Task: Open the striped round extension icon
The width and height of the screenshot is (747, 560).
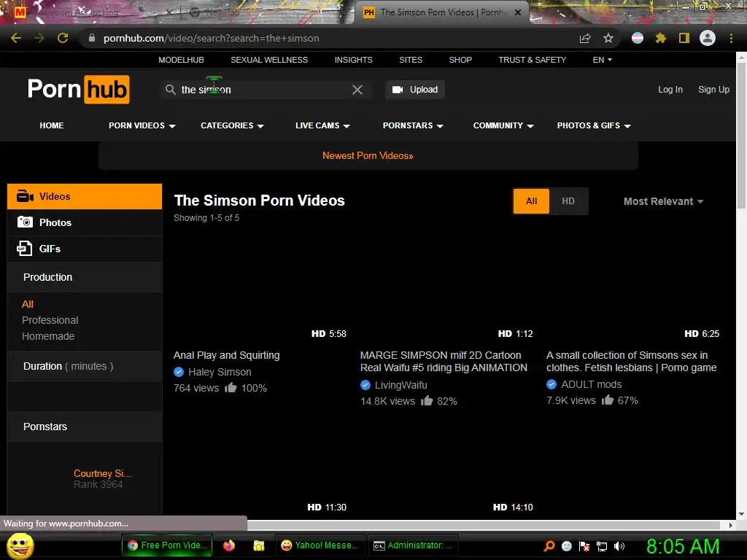Action: (x=638, y=38)
